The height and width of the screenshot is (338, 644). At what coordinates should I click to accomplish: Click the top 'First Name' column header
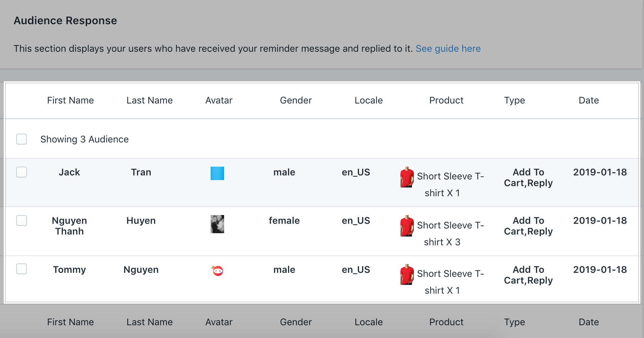tap(70, 100)
